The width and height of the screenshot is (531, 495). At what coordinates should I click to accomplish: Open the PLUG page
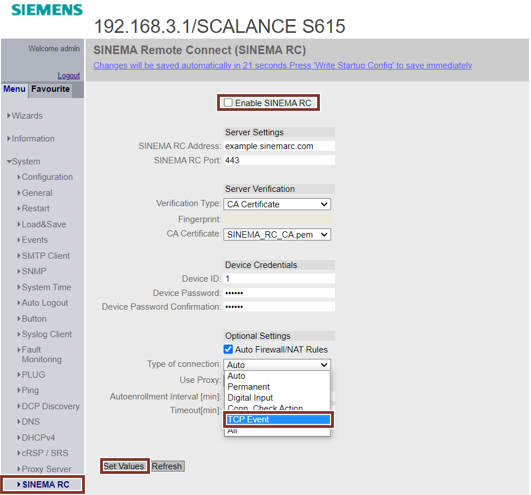coord(31,375)
